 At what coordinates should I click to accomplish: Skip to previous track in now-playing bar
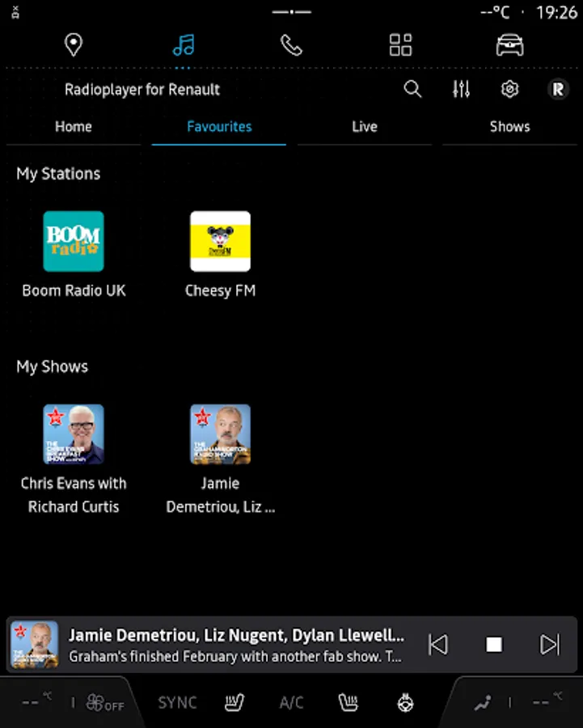tap(438, 645)
